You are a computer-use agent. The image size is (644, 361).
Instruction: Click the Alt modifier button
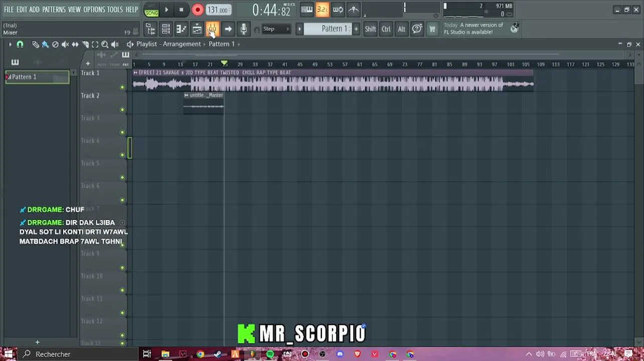pos(401,29)
